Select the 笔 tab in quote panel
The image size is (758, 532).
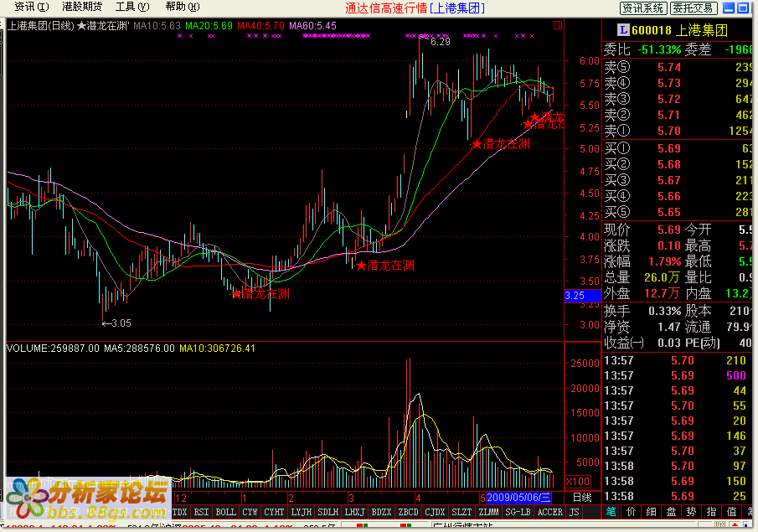coord(611,512)
